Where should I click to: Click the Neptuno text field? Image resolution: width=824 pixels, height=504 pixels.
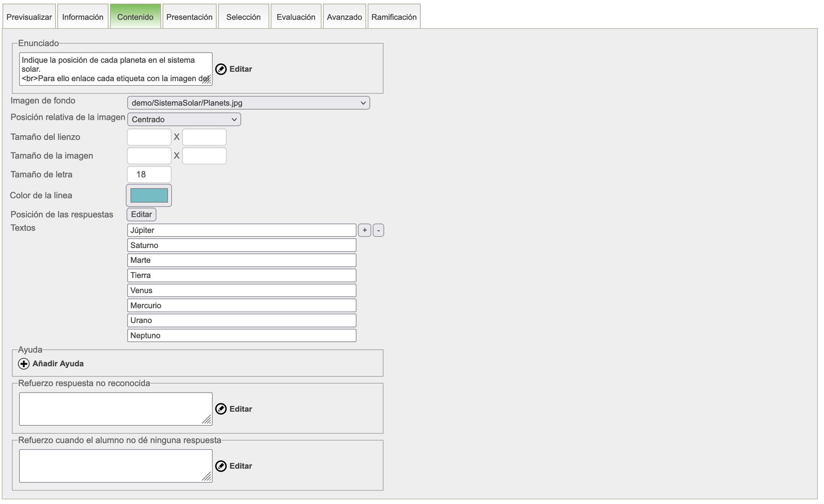[x=242, y=336]
